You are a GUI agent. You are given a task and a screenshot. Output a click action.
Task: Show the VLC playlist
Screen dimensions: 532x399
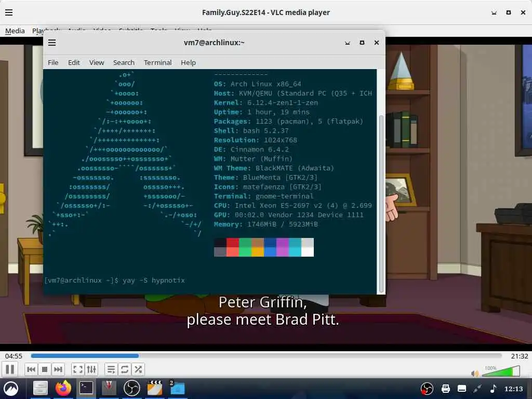[x=111, y=369]
